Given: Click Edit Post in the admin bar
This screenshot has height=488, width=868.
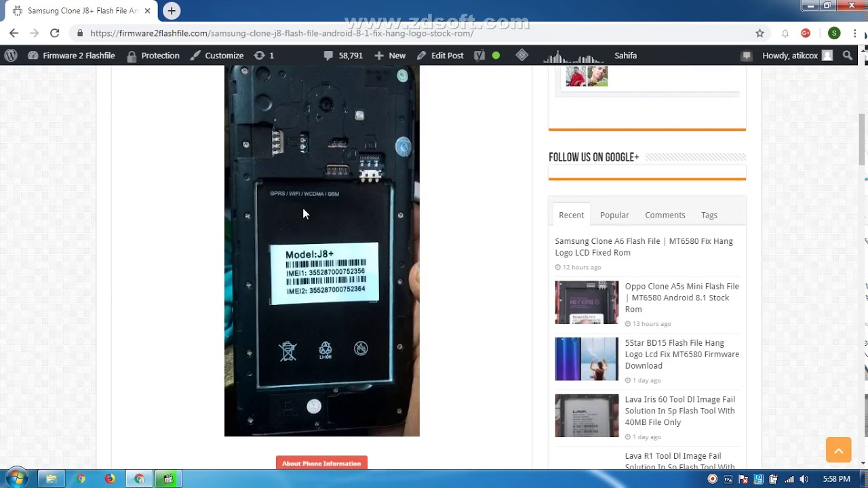Looking at the screenshot, I should (440, 56).
